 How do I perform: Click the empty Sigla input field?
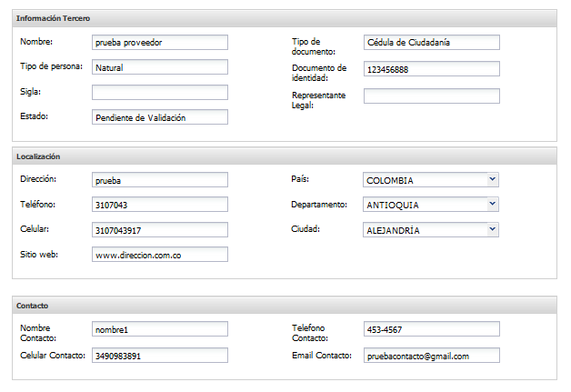point(159,92)
